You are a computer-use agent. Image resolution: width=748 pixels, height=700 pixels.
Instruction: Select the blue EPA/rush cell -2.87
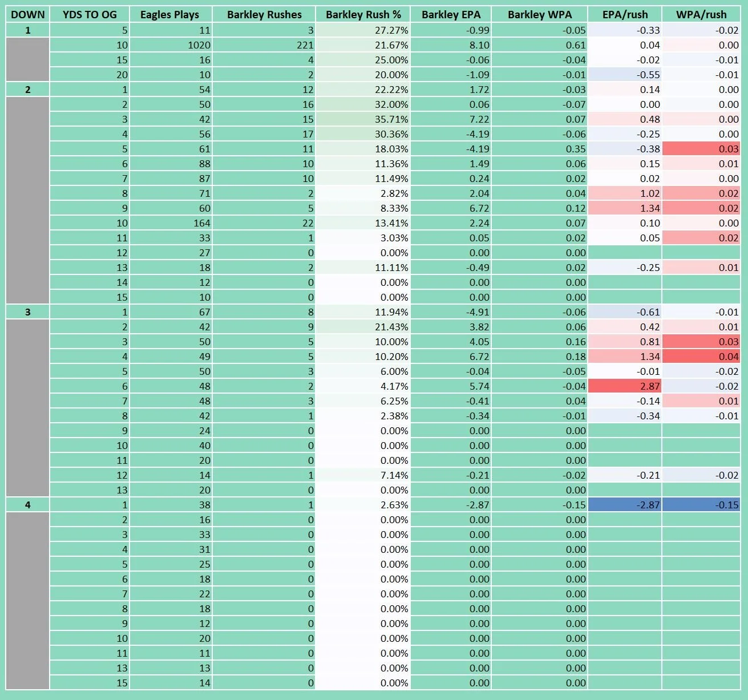click(x=625, y=505)
